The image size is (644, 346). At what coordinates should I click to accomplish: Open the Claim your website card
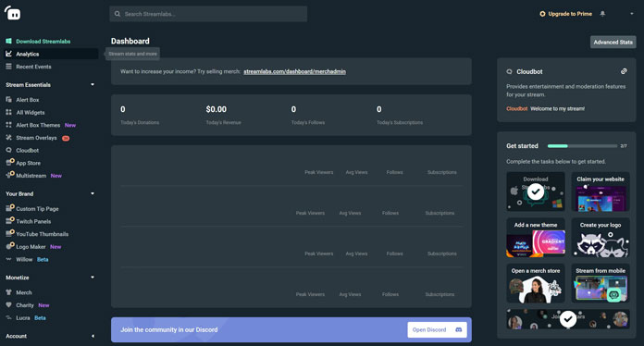tap(601, 192)
